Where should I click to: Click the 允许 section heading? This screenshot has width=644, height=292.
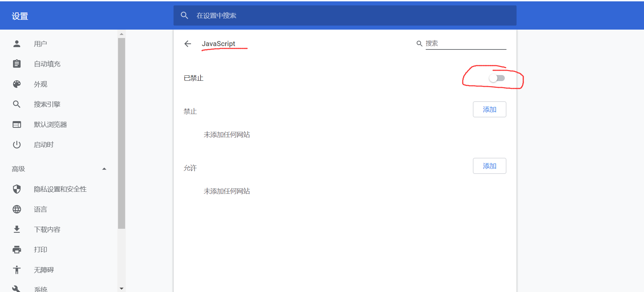(190, 168)
